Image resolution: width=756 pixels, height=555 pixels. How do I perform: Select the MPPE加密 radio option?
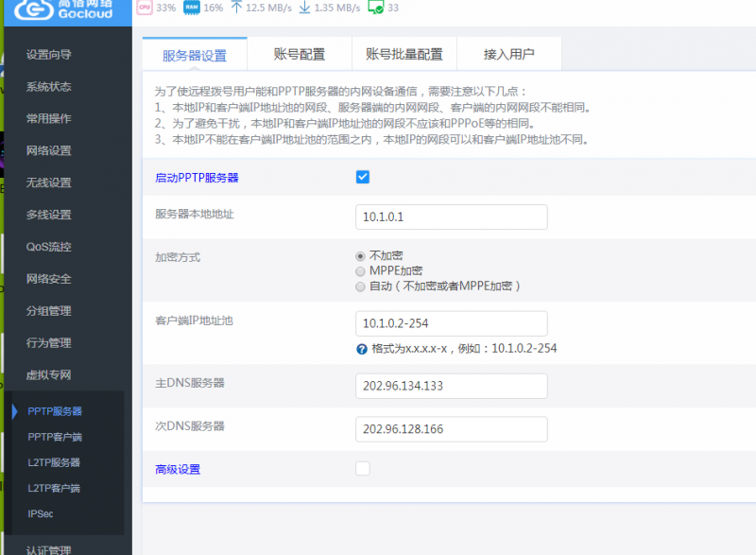360,271
